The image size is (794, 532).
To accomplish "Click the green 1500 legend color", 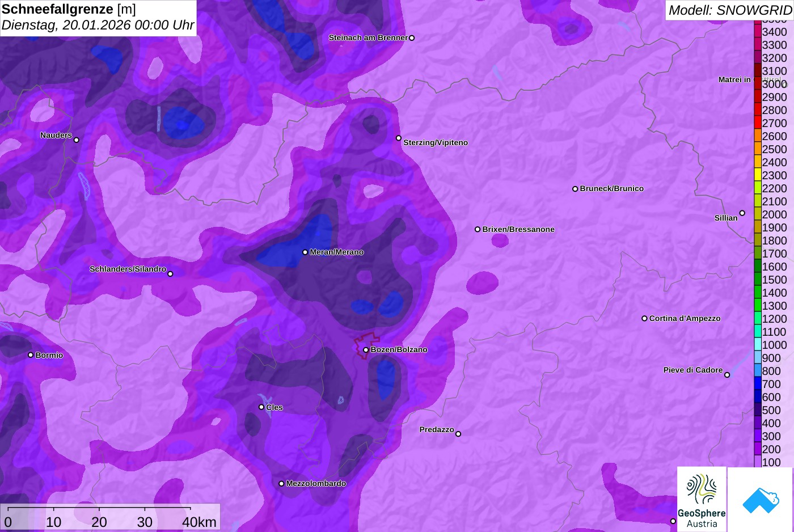I will tap(758, 280).
